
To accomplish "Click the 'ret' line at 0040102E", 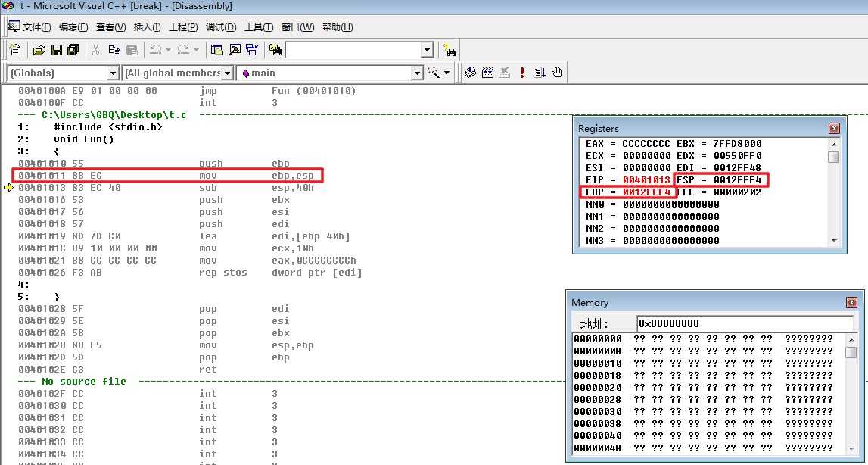I will [117, 370].
